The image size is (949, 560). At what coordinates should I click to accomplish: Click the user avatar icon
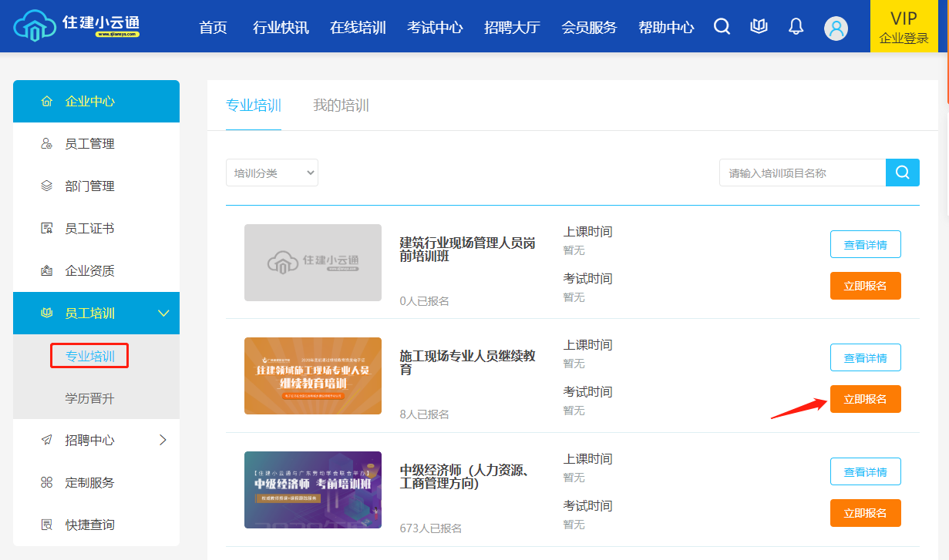(x=836, y=29)
